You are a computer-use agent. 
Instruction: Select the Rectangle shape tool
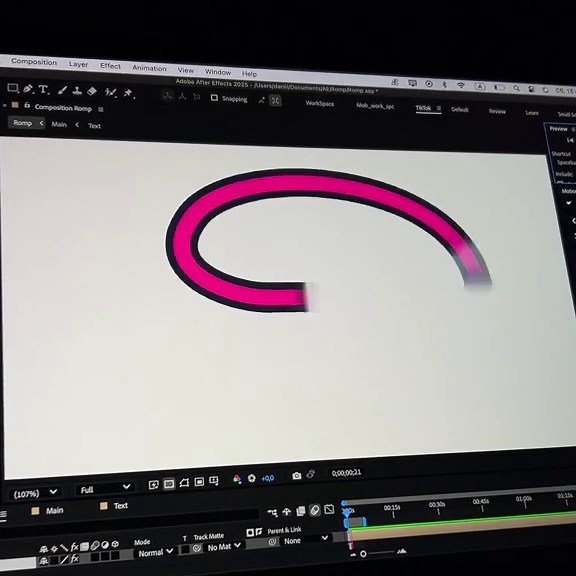coord(13,88)
